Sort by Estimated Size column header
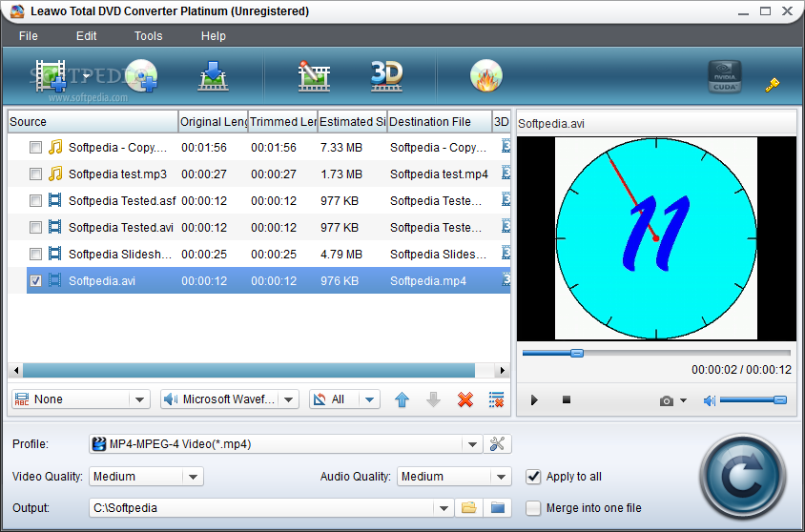The image size is (805, 532). [353, 122]
